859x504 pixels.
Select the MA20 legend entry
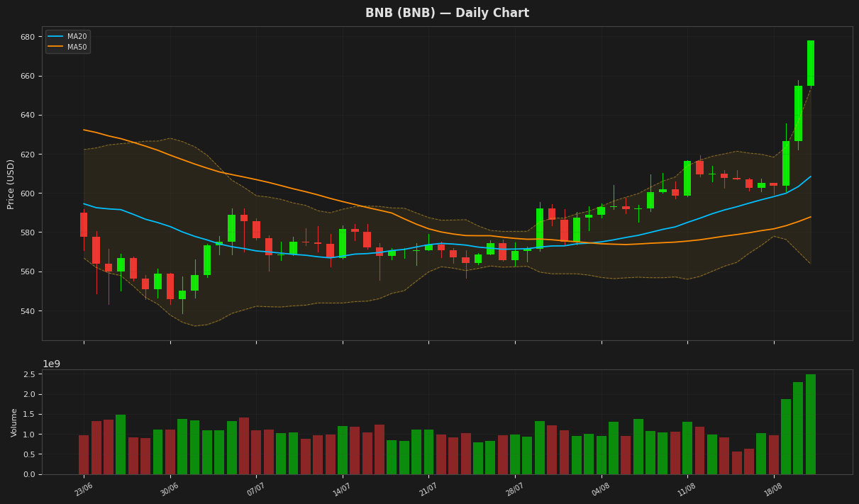pyautogui.click(x=67, y=36)
